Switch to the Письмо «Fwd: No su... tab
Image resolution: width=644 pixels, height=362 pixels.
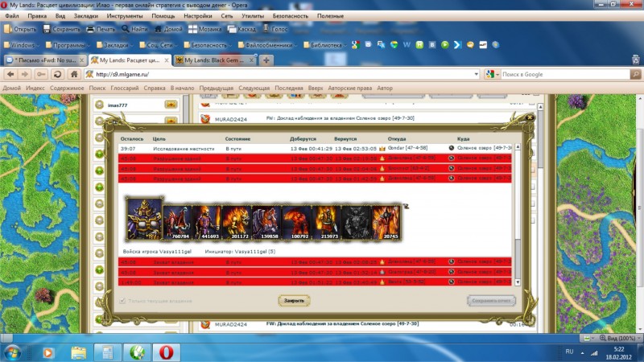tap(44, 60)
